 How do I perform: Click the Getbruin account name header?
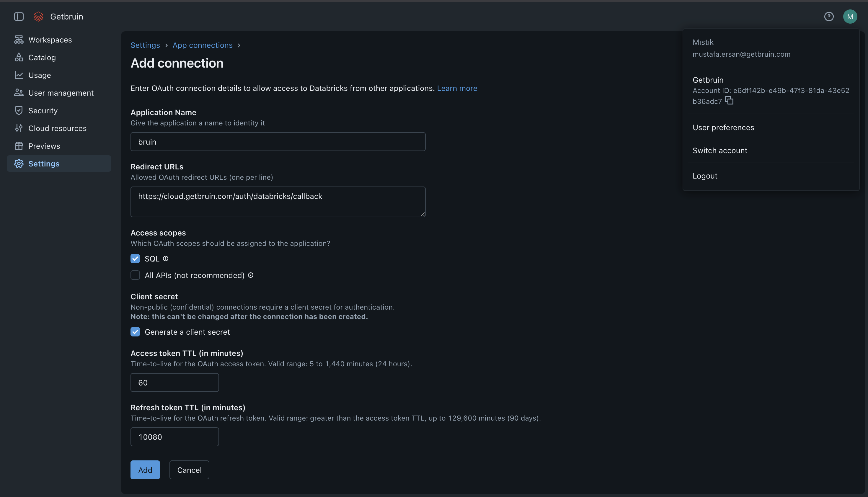(x=67, y=17)
